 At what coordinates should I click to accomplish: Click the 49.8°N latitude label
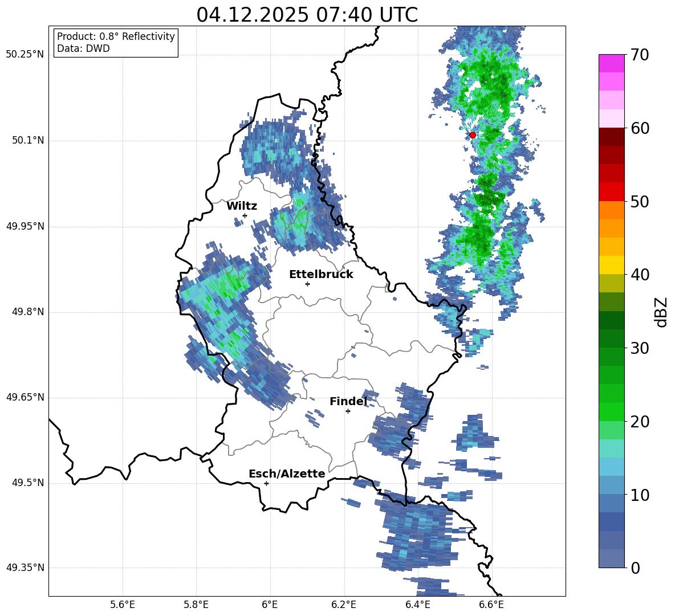[29, 312]
